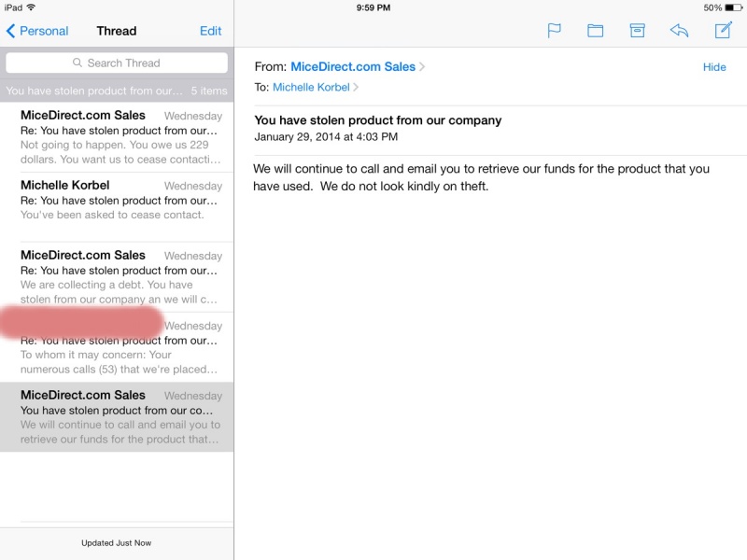The height and width of the screenshot is (560, 747).
Task: Open Michelle Korbel's 'cease contact' message
Action: point(117,207)
